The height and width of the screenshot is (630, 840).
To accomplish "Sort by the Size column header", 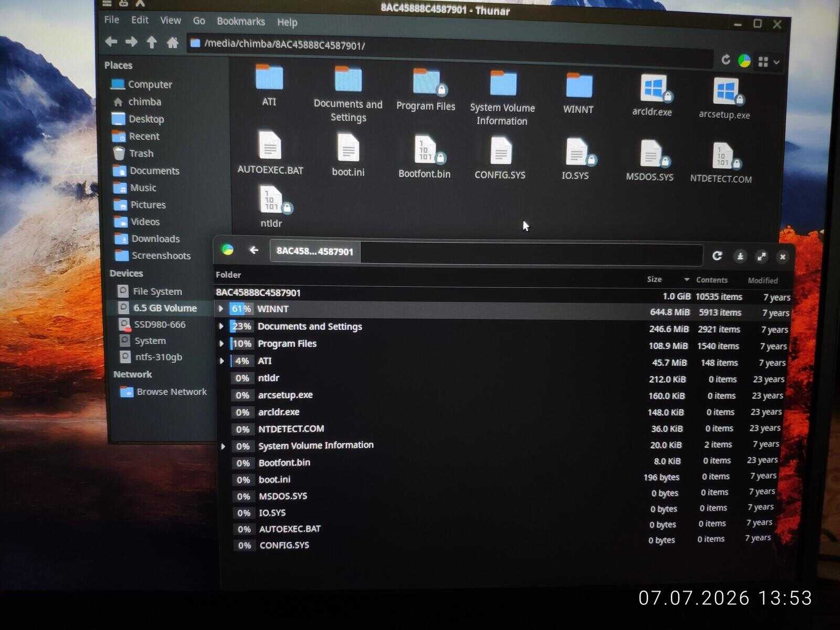I will 654,279.
